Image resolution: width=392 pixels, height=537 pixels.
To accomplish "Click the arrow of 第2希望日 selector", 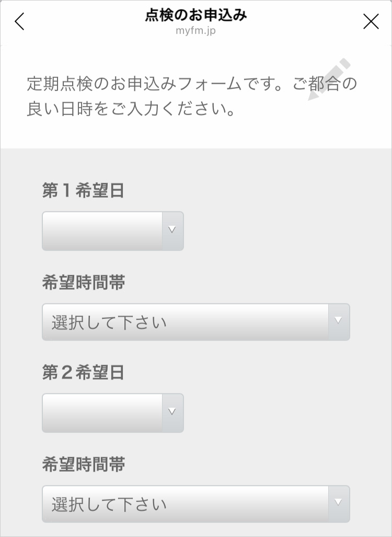I will tap(172, 412).
